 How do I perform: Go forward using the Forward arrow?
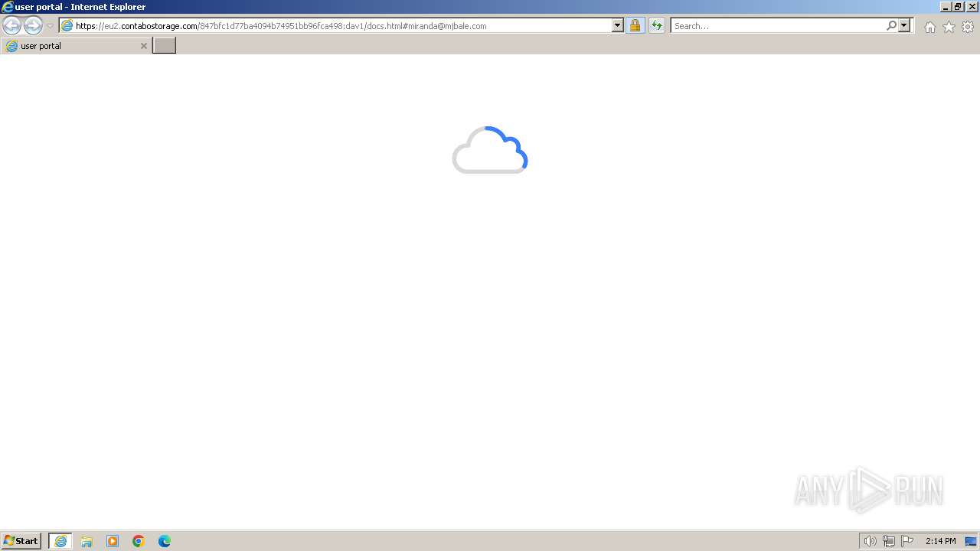click(x=33, y=26)
